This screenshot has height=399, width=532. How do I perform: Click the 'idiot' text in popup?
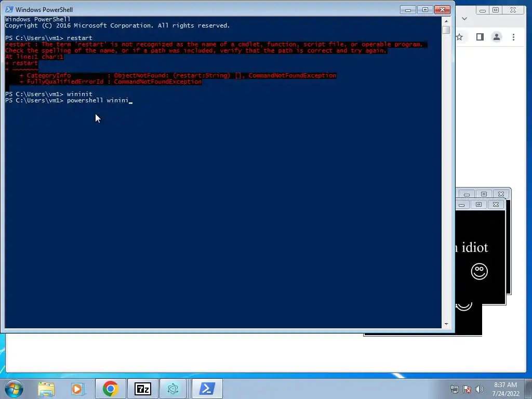pyautogui.click(x=475, y=248)
